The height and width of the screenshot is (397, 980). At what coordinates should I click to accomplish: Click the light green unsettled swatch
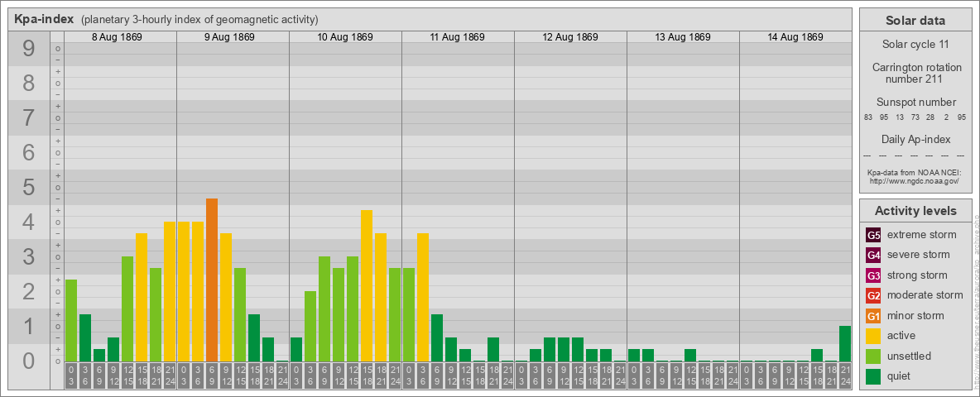(873, 356)
